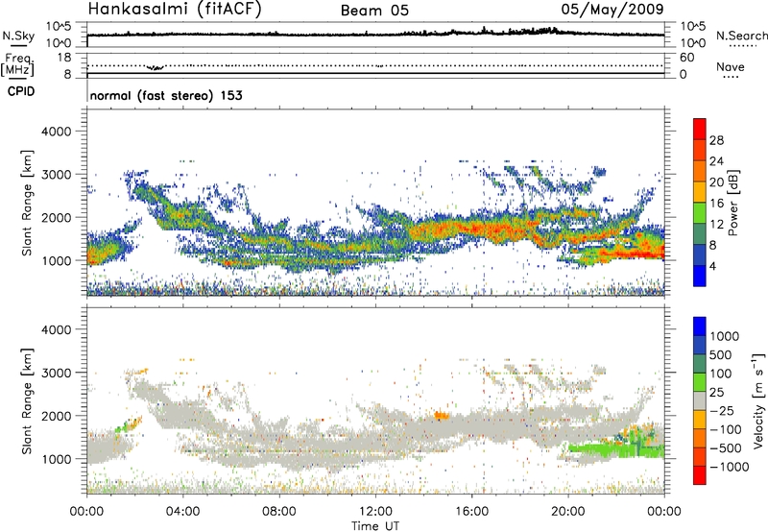
Task: Select the 'N.Sky' legend label
Action: coord(18,36)
